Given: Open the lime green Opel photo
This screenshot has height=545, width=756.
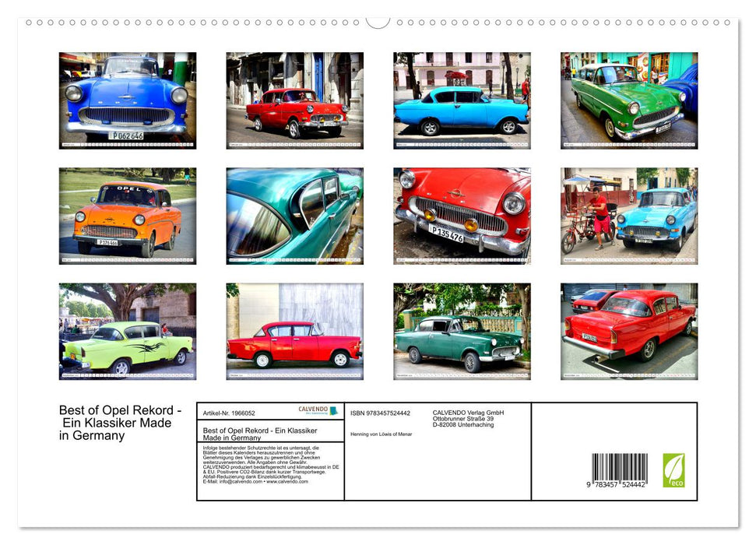Looking at the screenshot, I should pyautogui.click(x=128, y=331).
